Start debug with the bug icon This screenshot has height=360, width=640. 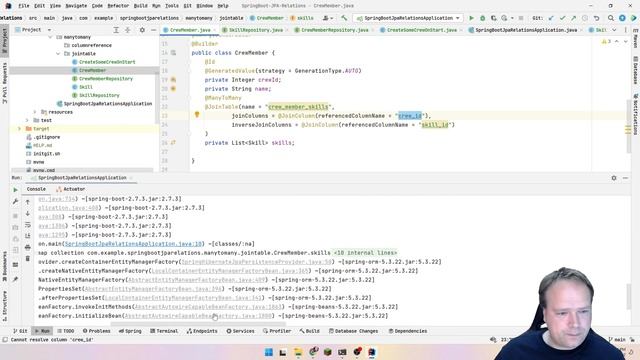[482, 18]
